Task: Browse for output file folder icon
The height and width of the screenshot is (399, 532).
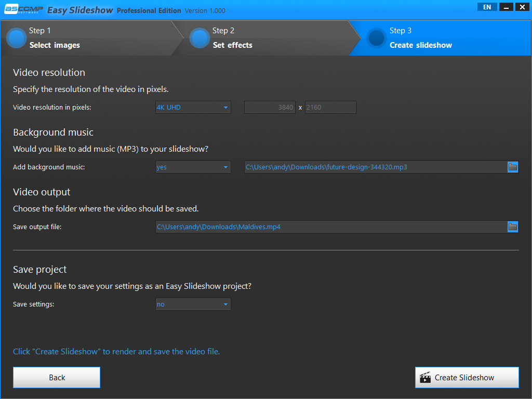Action: click(x=513, y=227)
